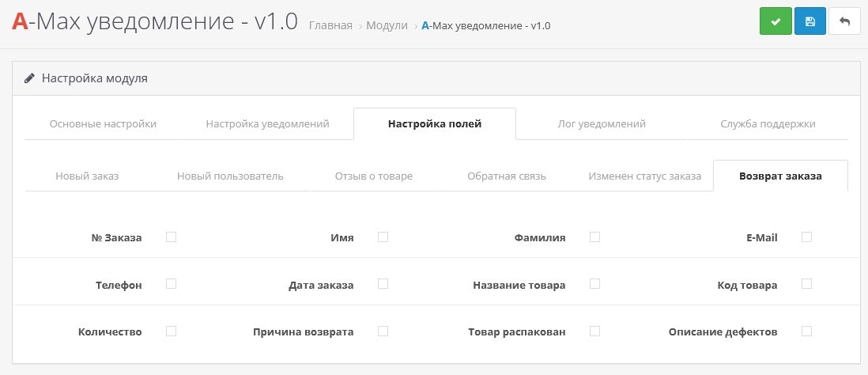Viewport: 868px width, 375px height.
Task: Go to Служба поддержки tab
Action: (x=768, y=124)
